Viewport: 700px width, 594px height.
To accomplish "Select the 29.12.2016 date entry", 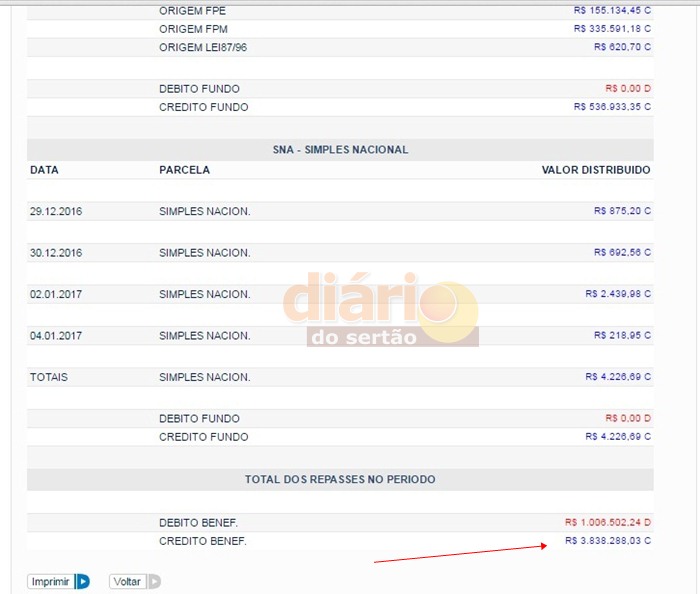I will 56,211.
